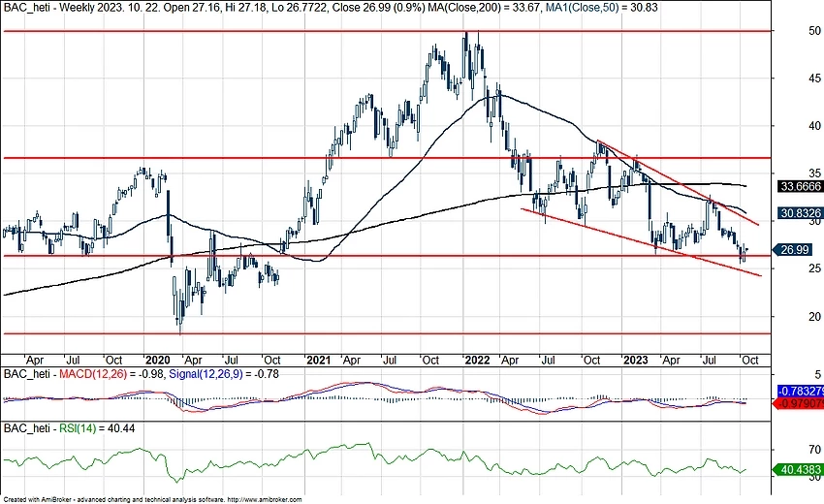This screenshot has height=504, width=824.
Task: Click the 50 price axis label
Action: pyautogui.click(x=814, y=31)
